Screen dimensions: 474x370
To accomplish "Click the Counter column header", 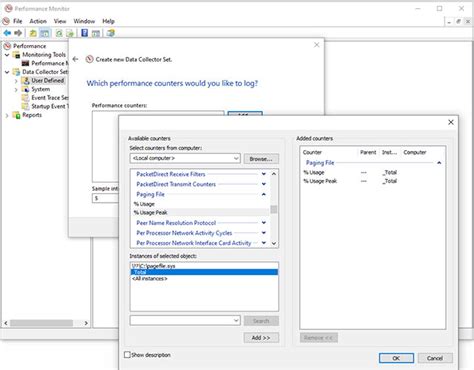I will click(329, 152).
